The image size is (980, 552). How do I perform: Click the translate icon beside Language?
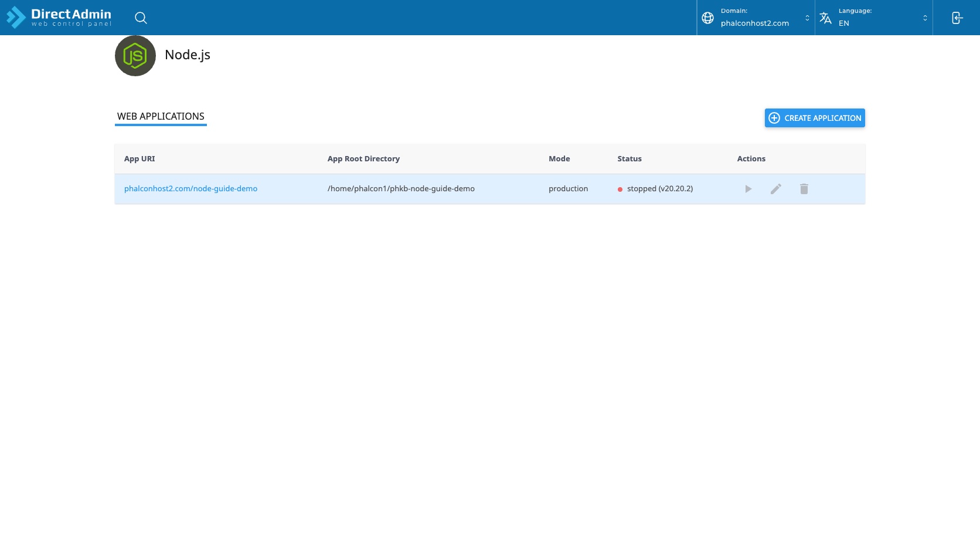coord(825,18)
